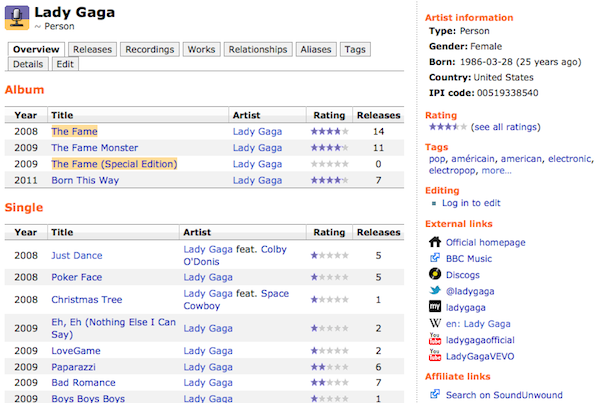Click the américain tag
The image size is (600, 403).
(x=473, y=159)
